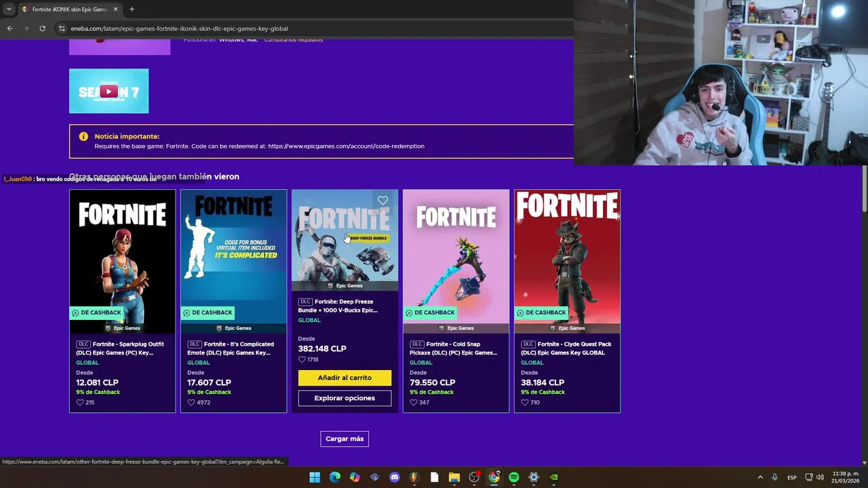Open the blank document icon in taskbar
Viewport: 868px width, 488px height.
pos(435,477)
